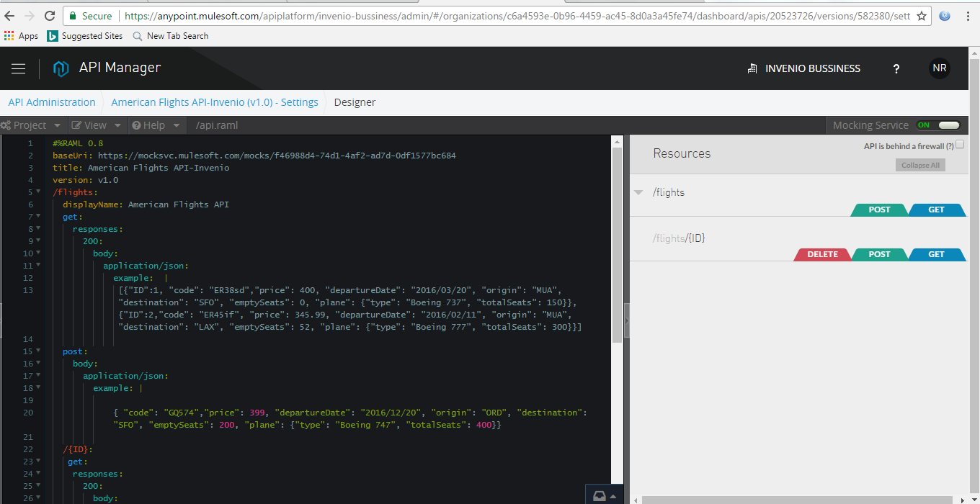
Task: Collapse the /flights resource triangle
Action: (x=638, y=192)
